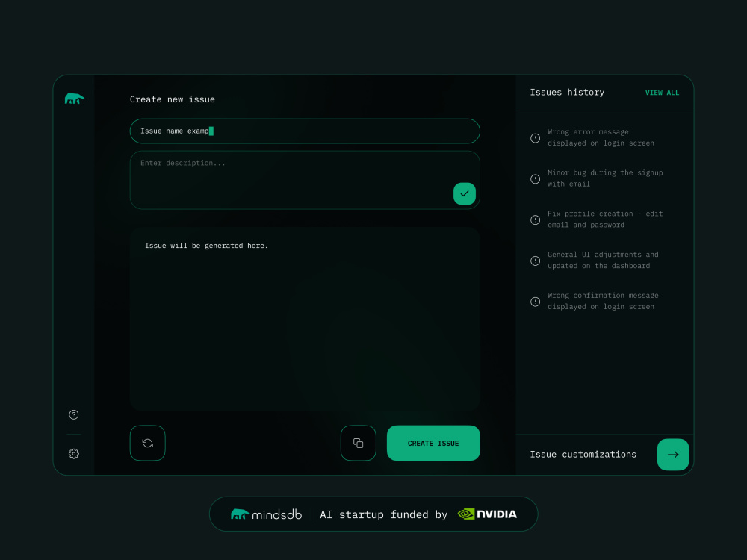Open Issue customizations arrow button
Viewport: 747px width, 560px height.
point(673,454)
